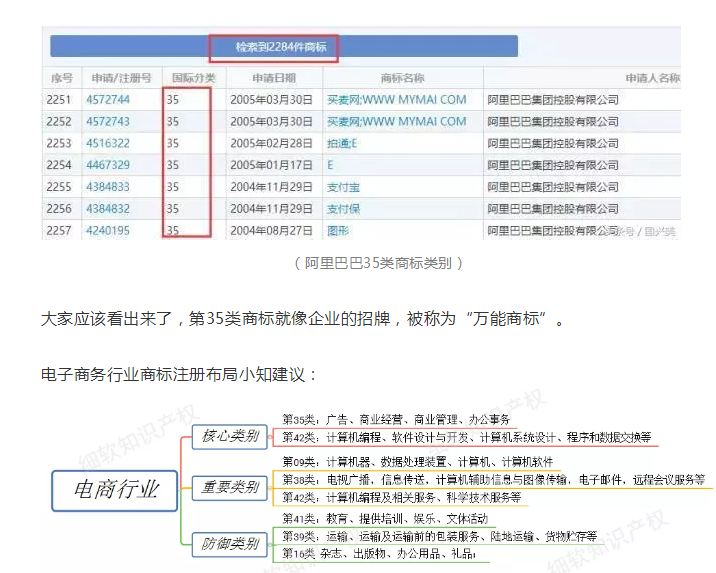Click registration number 4516322
716x573 pixels.
click(107, 144)
